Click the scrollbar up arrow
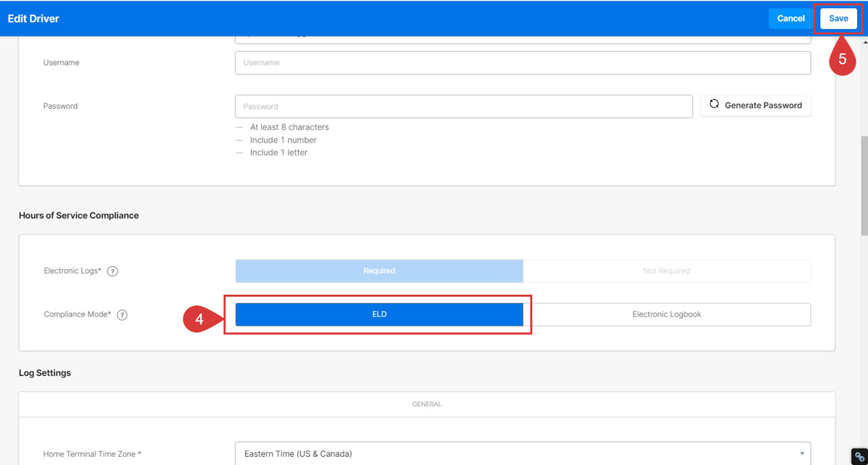The height and width of the screenshot is (465, 868). (864, 42)
